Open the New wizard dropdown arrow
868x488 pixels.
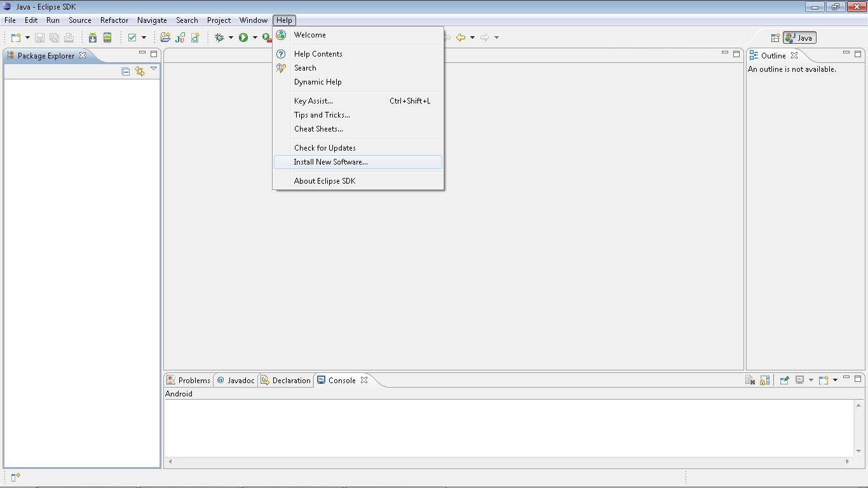pos(27,37)
